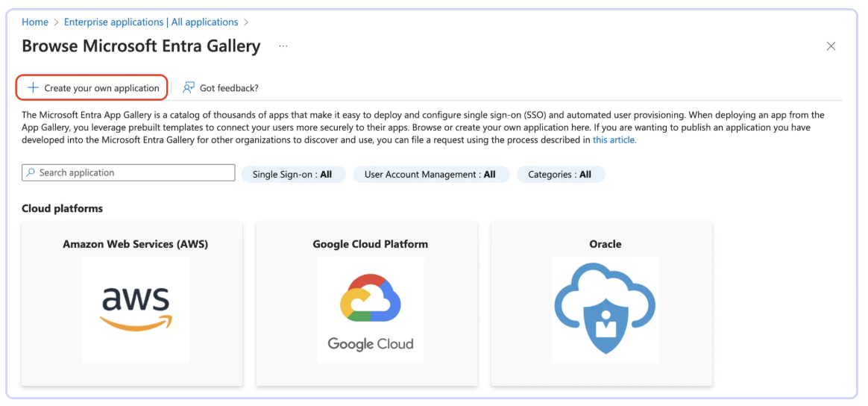The width and height of the screenshot is (868, 406).
Task: Open the Oracle card title
Action: [605, 244]
